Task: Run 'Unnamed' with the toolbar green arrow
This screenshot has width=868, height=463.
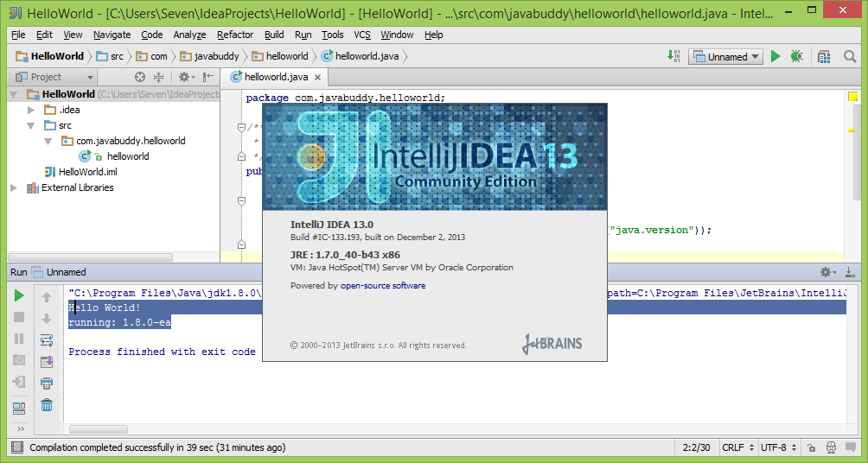Action: pos(775,56)
